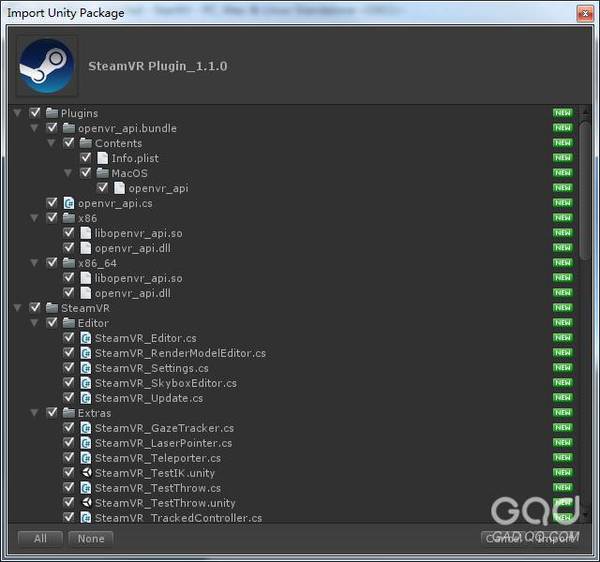This screenshot has height=562, width=600.
Task: Deselect everything with the None button
Action: 91,538
